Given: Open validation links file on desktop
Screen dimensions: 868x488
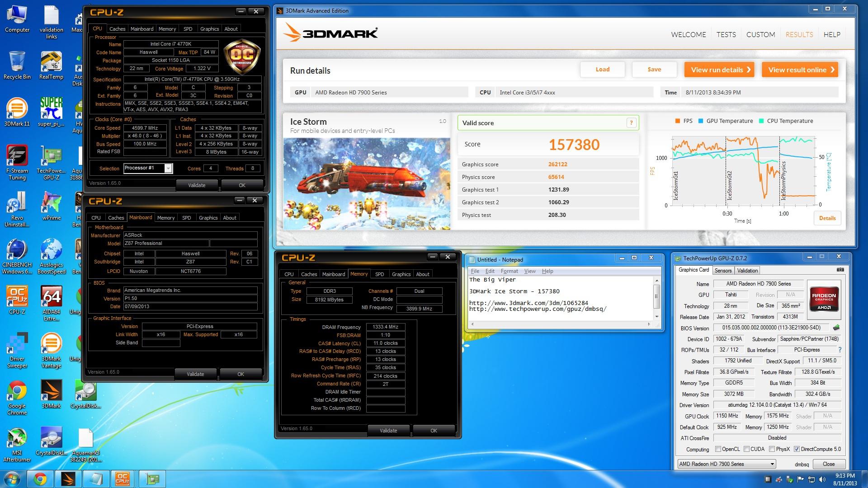Looking at the screenshot, I should (x=52, y=22).
